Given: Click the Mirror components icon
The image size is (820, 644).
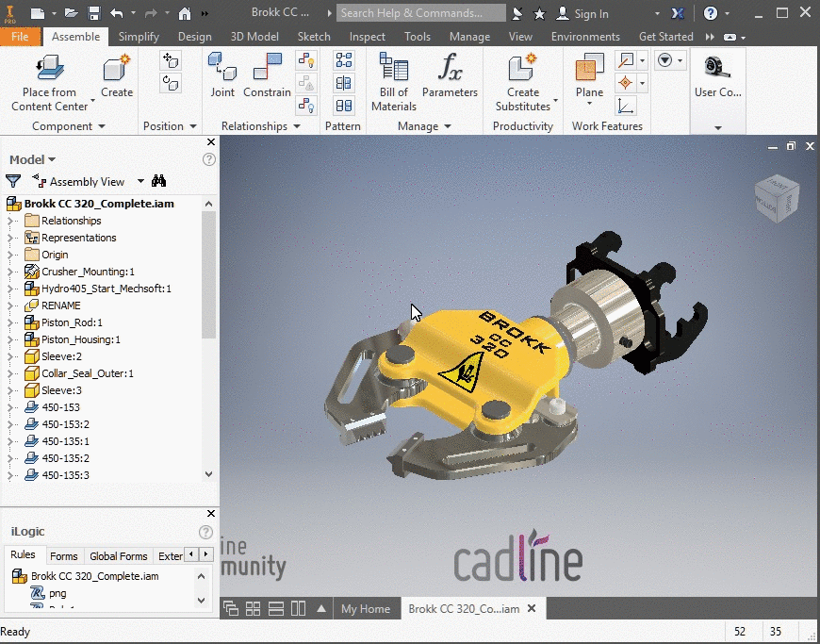Looking at the screenshot, I should (344, 83).
